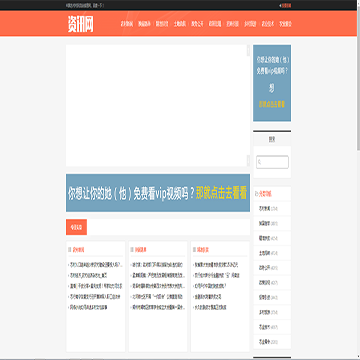Focus the sidebar search input field

272,162
